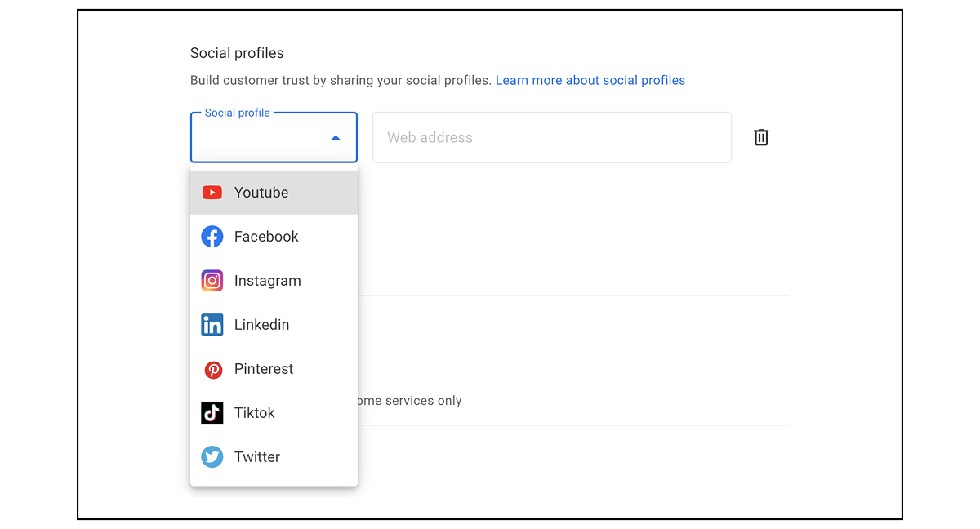Pick Instagram option from the profile list
The image size is (980, 529).
pos(267,281)
